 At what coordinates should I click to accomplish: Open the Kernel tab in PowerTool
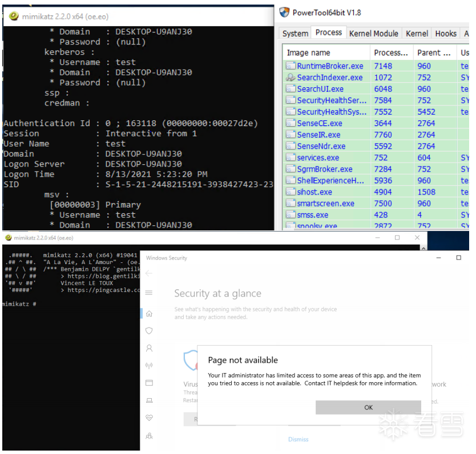(417, 33)
